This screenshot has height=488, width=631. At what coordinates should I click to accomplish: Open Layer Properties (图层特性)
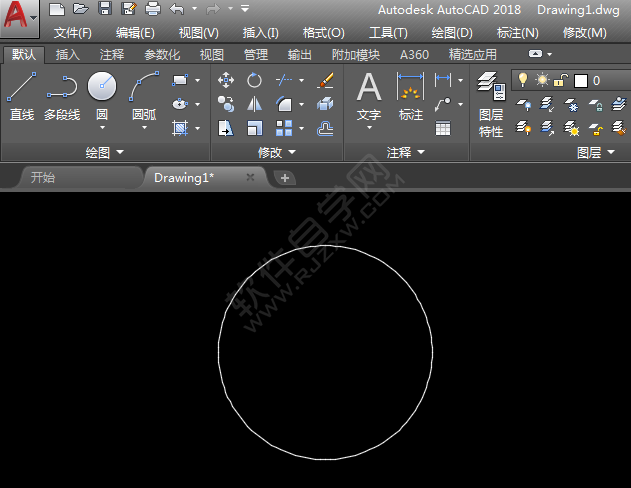coord(491,104)
